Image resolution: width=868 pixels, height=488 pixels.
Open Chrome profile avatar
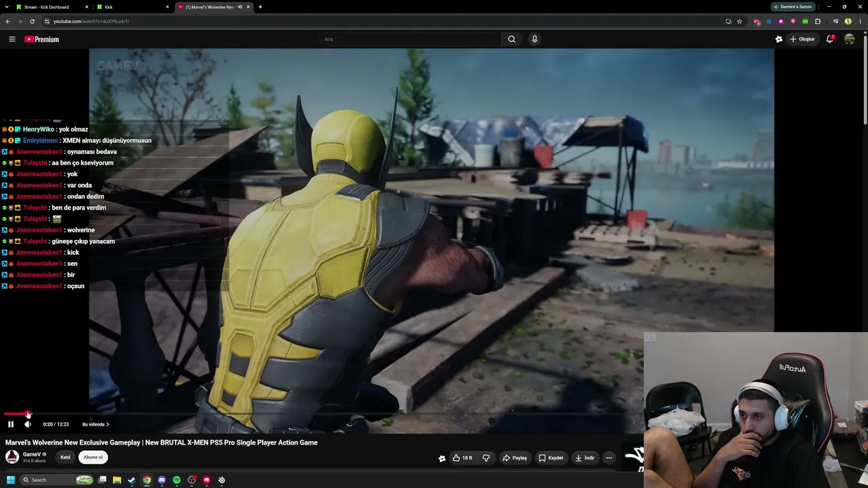tap(848, 21)
